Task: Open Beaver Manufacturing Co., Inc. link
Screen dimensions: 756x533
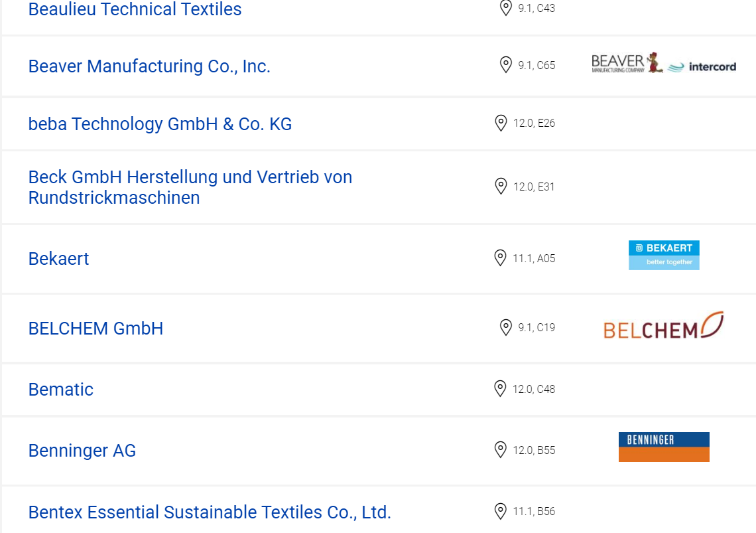Action: coord(149,66)
